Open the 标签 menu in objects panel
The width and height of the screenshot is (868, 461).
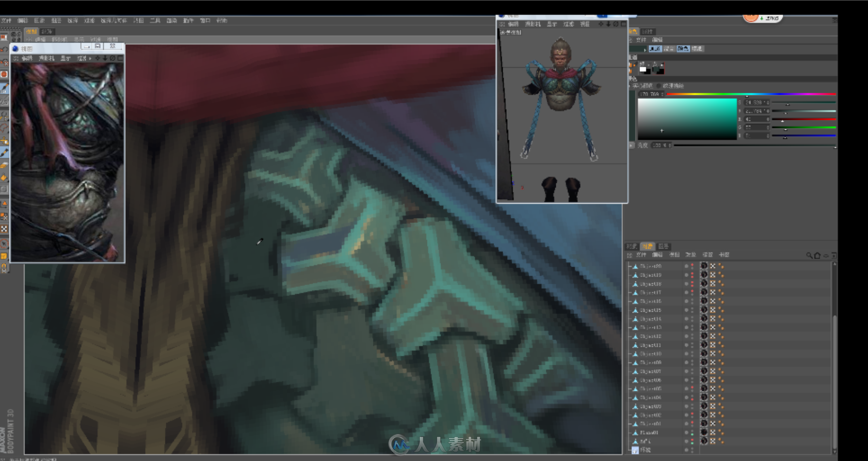(x=708, y=255)
